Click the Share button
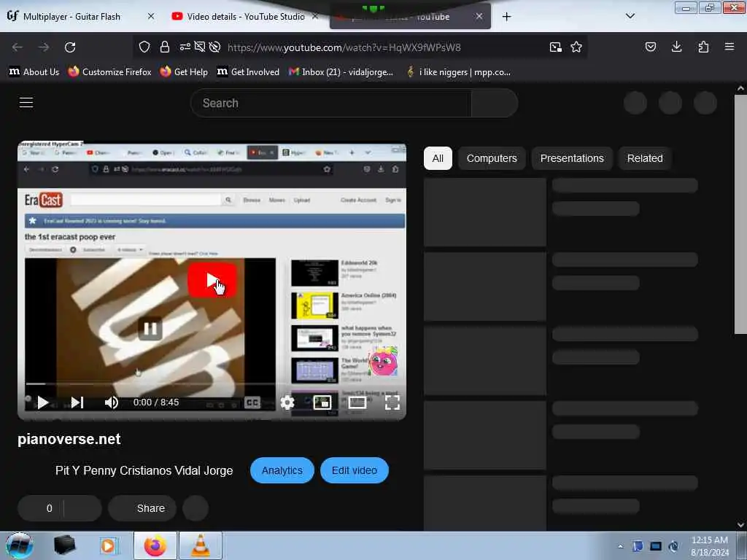Image resolution: width=747 pixels, height=560 pixels. point(142,508)
